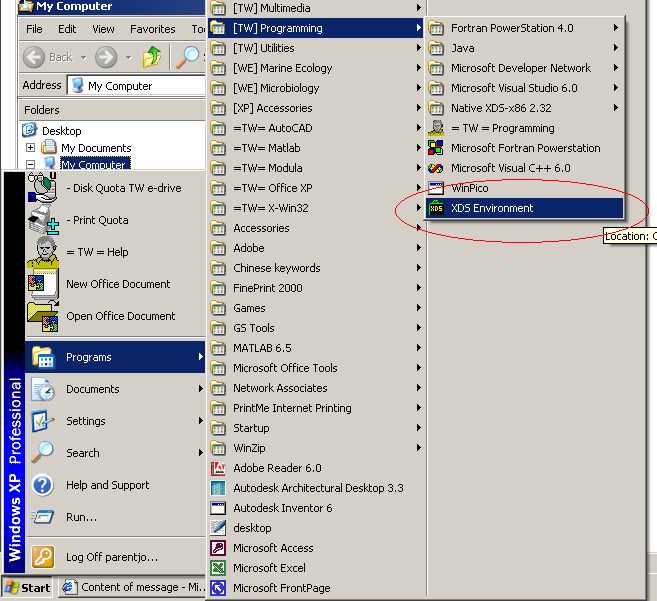Open WinPico from the Programming submenu
The height and width of the screenshot is (601, 657).
tap(474, 188)
